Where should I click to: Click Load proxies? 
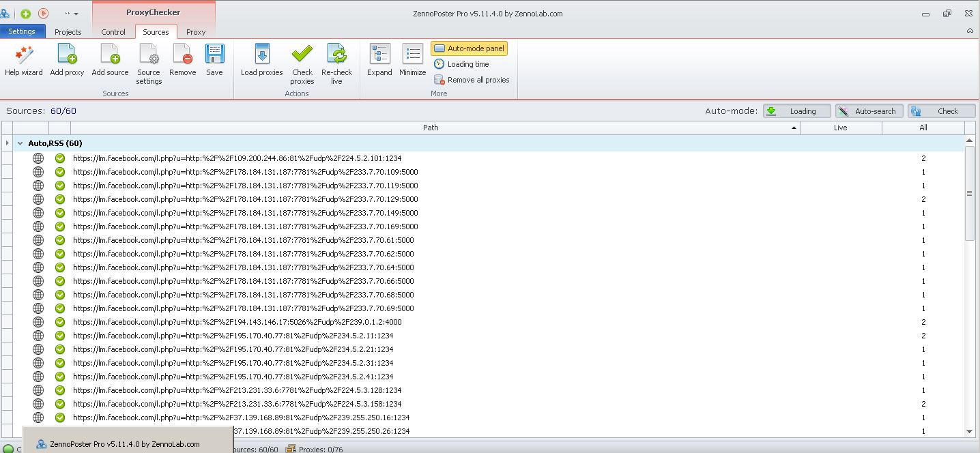[261, 61]
